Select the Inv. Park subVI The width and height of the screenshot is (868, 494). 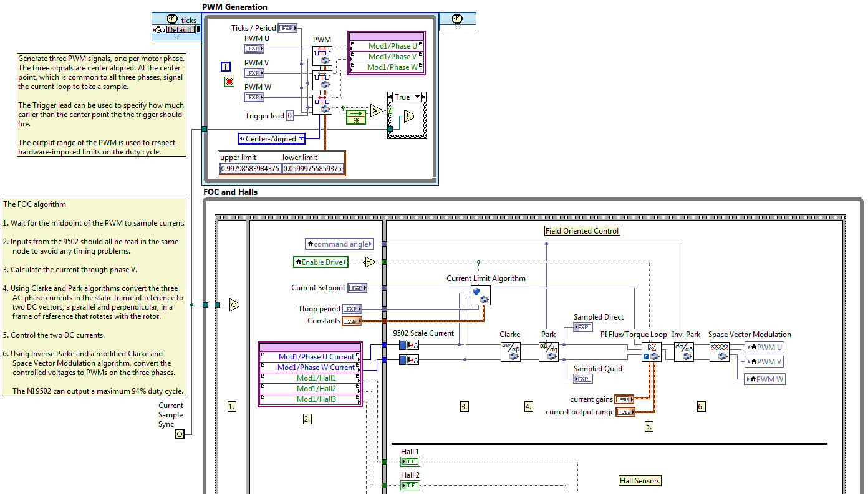[x=683, y=352]
